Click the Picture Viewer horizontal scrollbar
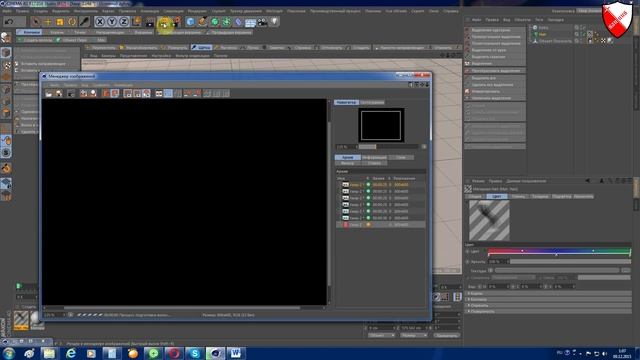 coord(182,308)
